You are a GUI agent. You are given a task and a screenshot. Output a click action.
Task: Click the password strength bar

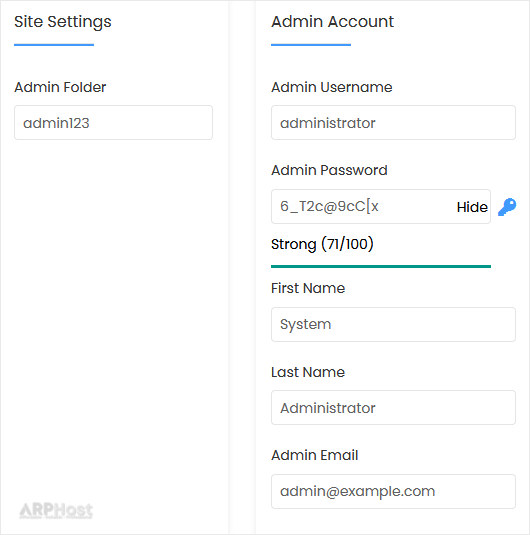[381, 266]
